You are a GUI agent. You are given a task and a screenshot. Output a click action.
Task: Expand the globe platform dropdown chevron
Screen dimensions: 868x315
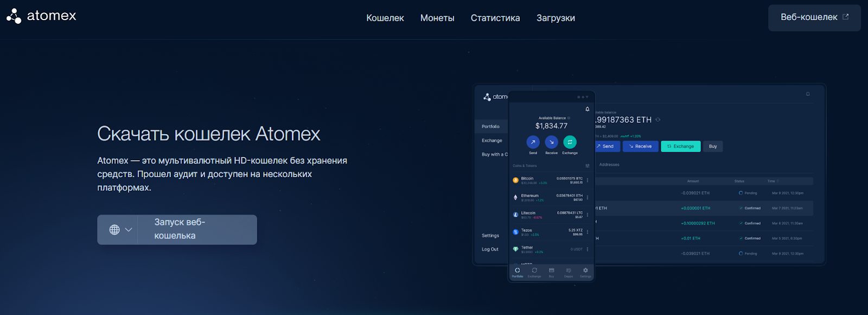point(129,230)
